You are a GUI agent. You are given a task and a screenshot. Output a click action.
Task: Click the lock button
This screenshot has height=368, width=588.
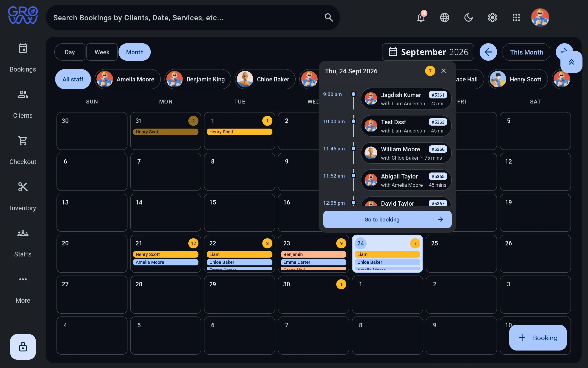(x=23, y=347)
